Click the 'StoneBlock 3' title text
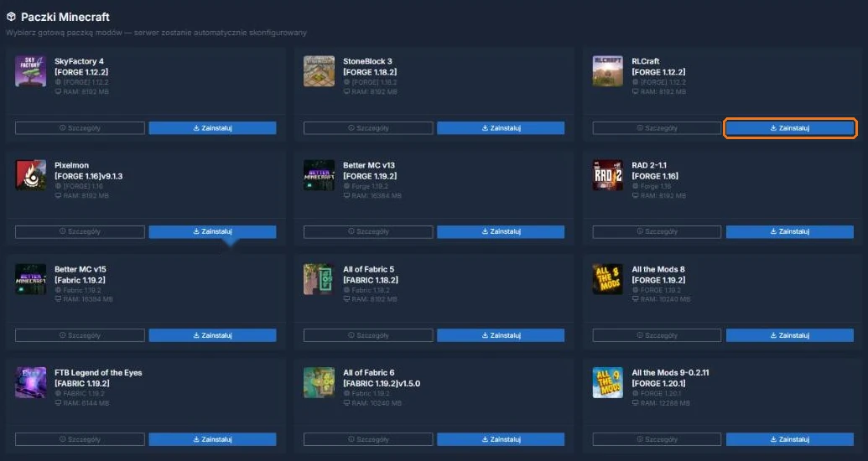Image resolution: width=868 pixels, height=461 pixels. tap(367, 61)
